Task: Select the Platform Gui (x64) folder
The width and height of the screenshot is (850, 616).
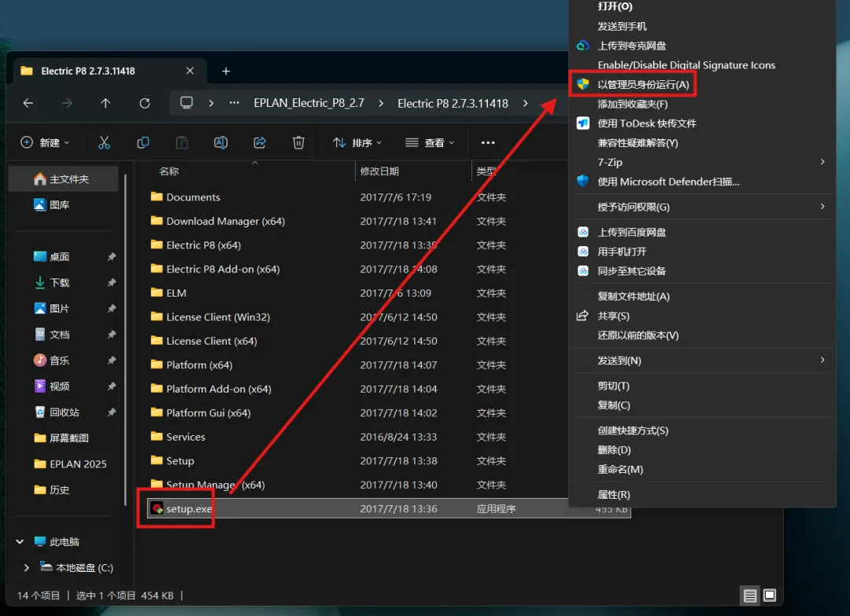Action: click(358, 413)
